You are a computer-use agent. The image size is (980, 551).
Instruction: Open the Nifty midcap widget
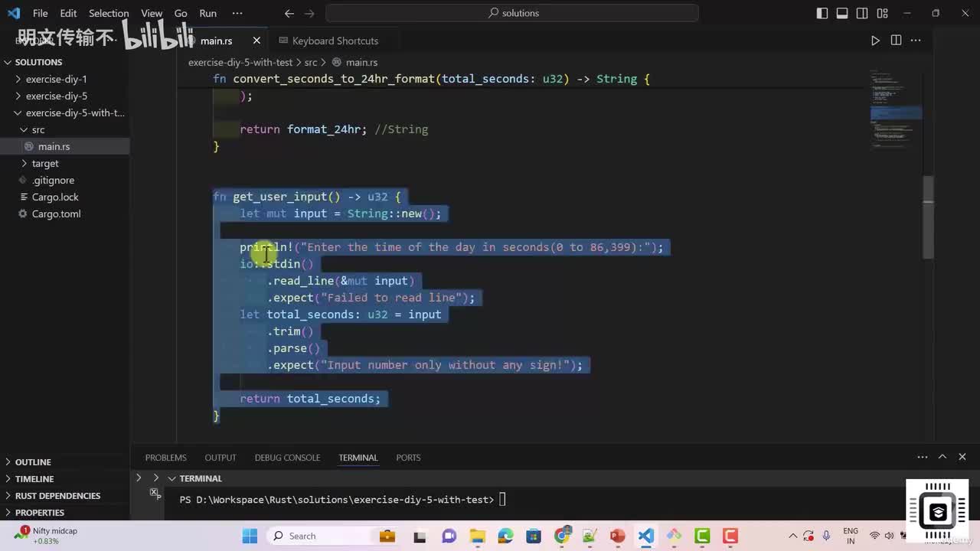coord(46,536)
